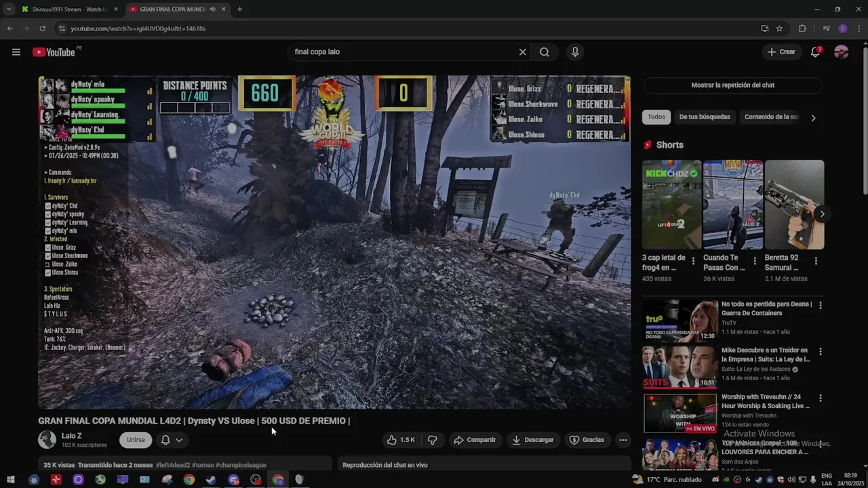
Task: Click the Crear create button
Action: [781, 52]
